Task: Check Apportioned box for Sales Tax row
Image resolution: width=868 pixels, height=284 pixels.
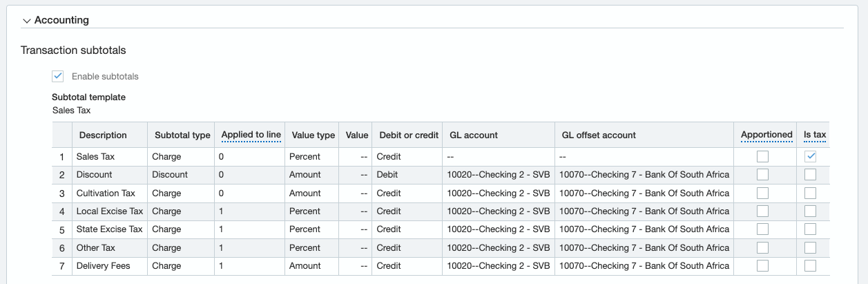Action: pos(762,157)
